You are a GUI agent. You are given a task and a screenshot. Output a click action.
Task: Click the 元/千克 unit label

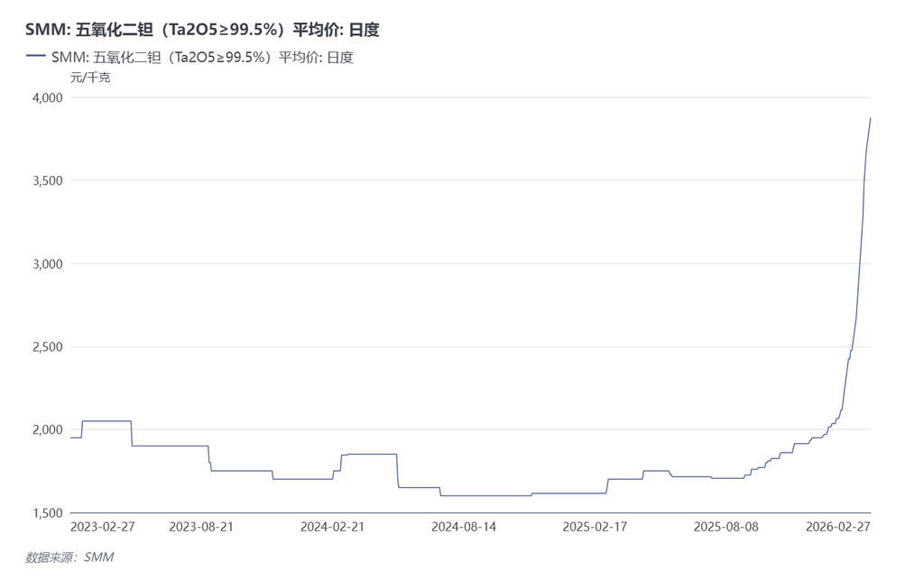pyautogui.click(x=90, y=78)
